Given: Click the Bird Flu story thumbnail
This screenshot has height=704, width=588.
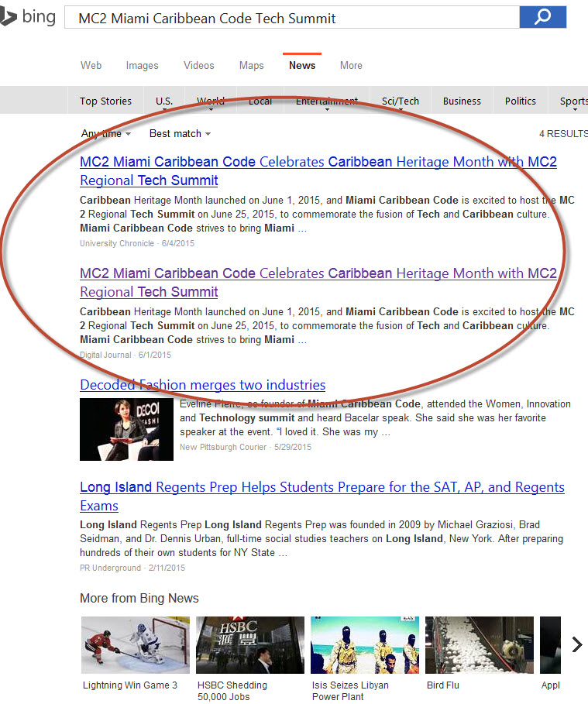Looking at the screenshot, I should pyautogui.click(x=480, y=644).
